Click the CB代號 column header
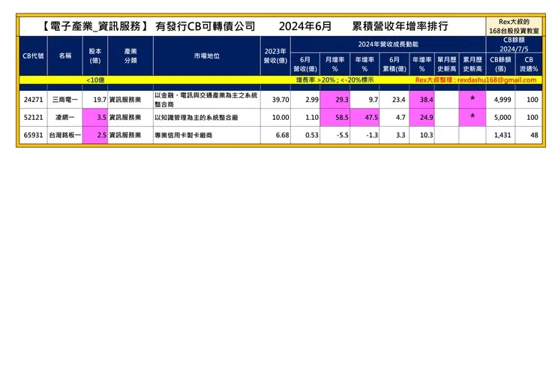555x392 pixels. click(33, 56)
